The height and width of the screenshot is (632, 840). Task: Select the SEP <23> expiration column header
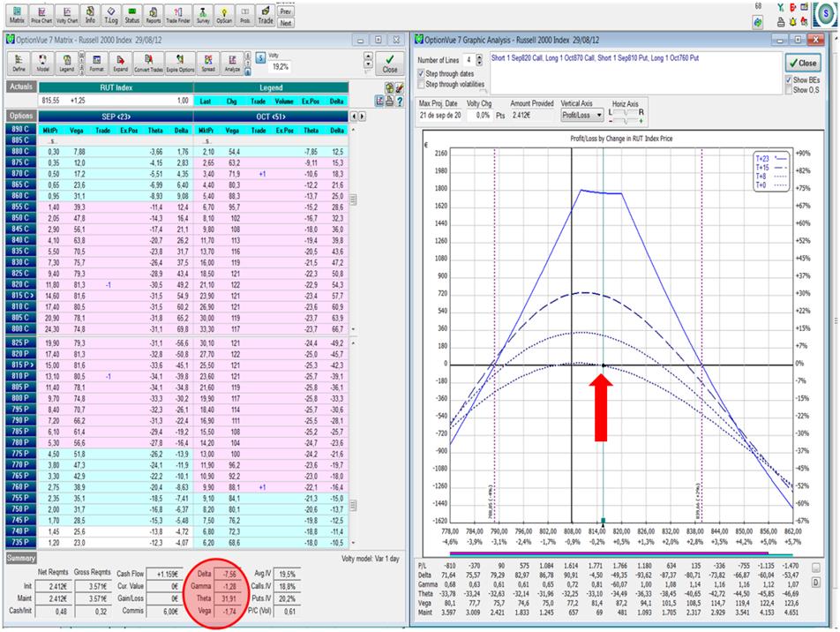pos(116,116)
